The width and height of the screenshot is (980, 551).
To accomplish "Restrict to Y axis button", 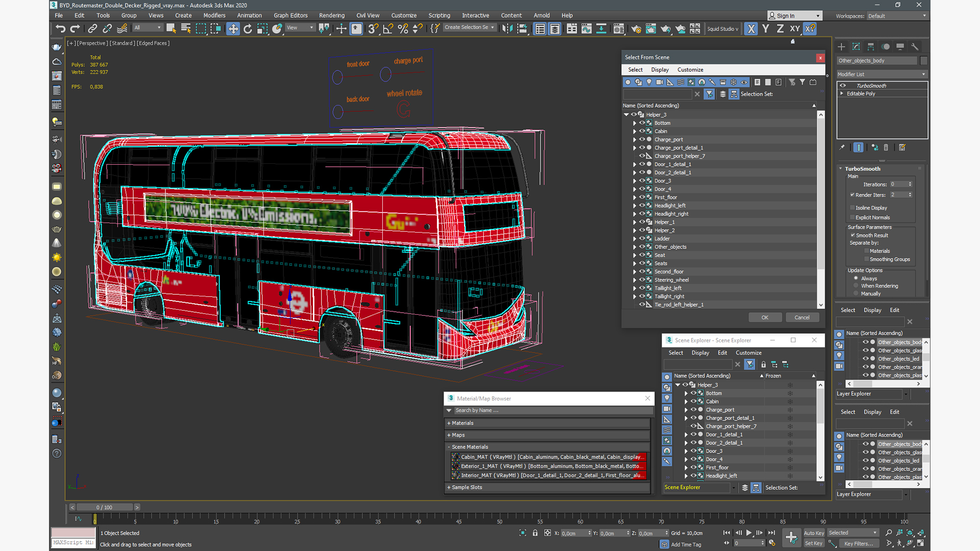I will coord(766,29).
